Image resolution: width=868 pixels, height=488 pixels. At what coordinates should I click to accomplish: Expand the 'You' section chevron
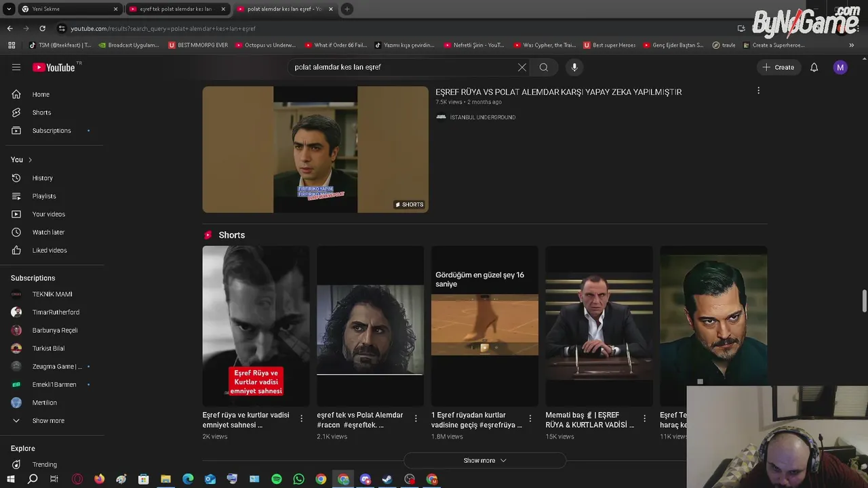pyautogui.click(x=30, y=160)
